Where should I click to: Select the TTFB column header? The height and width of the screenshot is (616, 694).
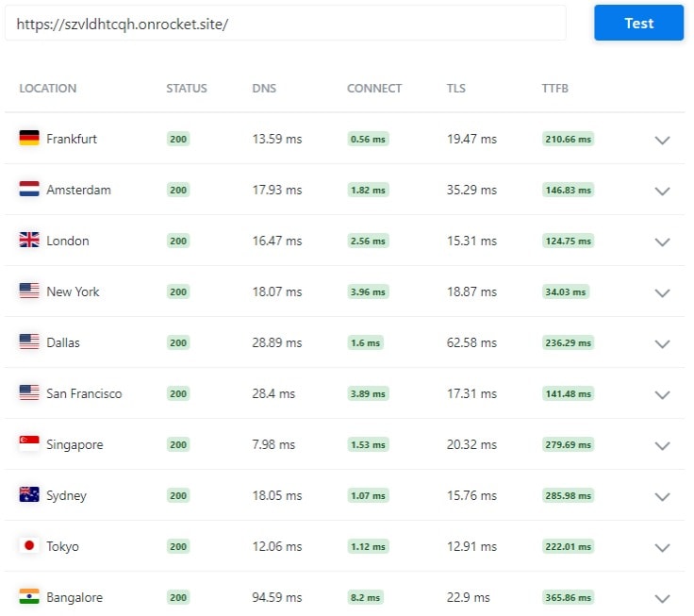click(x=554, y=88)
